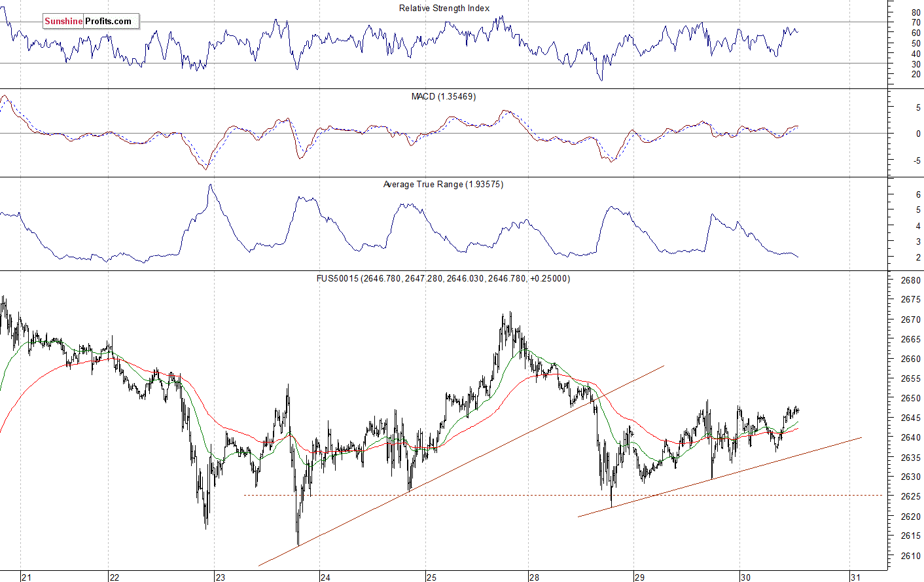Image resolution: width=924 pixels, height=582 pixels.
Task: Select date label 31 on the time axis
Action: (x=855, y=577)
